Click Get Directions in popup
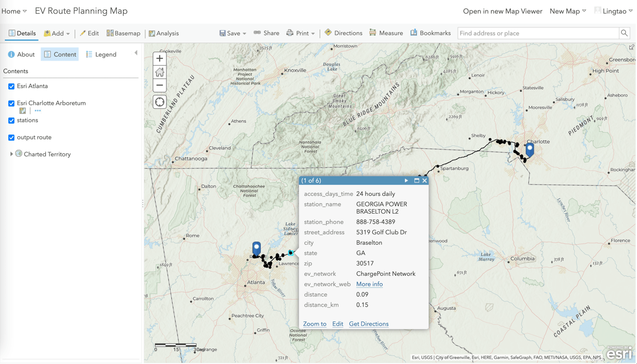Screen dimensions: 637x364 369,324
